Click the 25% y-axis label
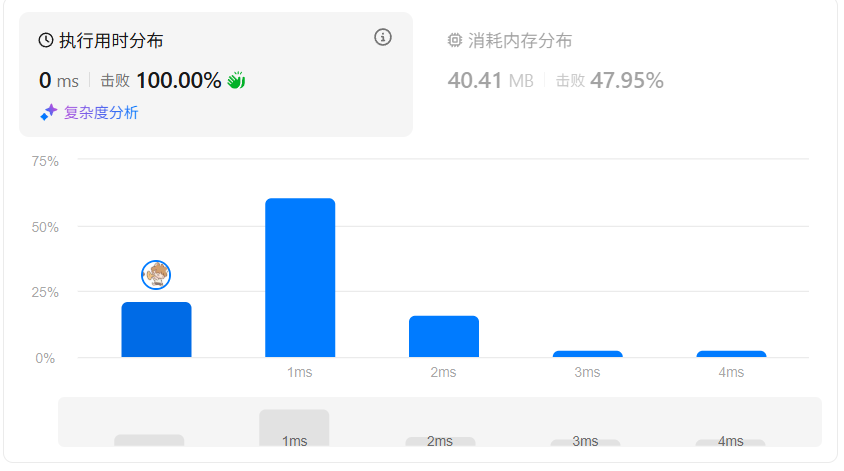The image size is (844, 471). [x=45, y=292]
